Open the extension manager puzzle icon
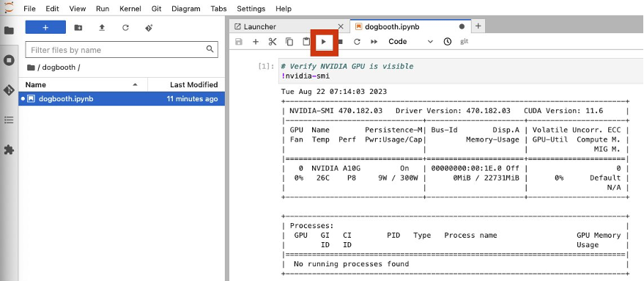 9,150
